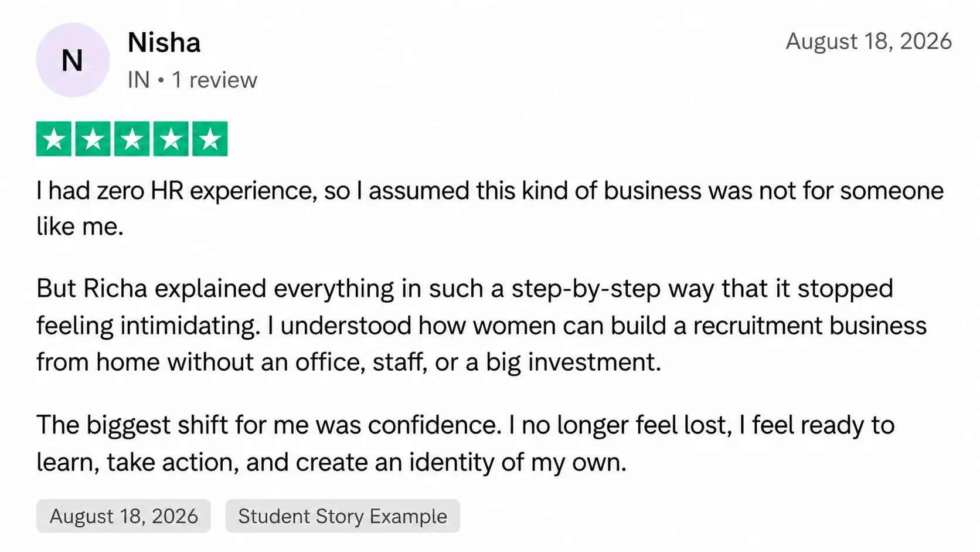The height and width of the screenshot is (552, 980).
Task: Click the 'The biggest shift' paragraph
Action: click(465, 443)
